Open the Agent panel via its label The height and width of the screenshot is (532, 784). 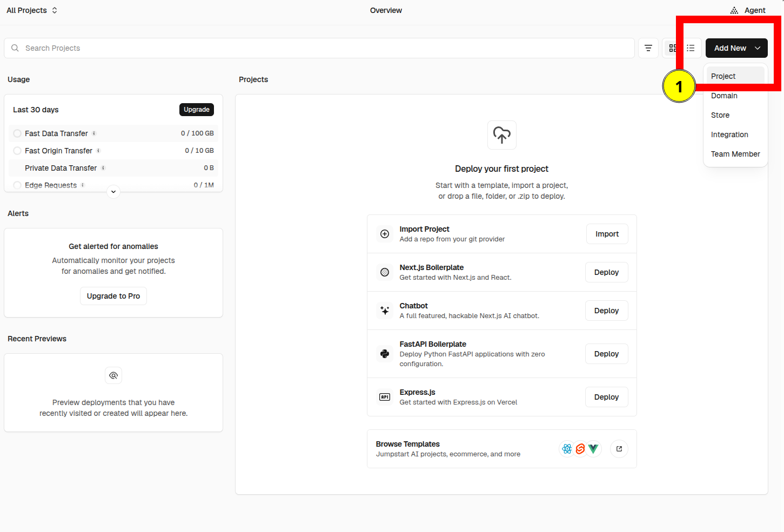coord(755,10)
